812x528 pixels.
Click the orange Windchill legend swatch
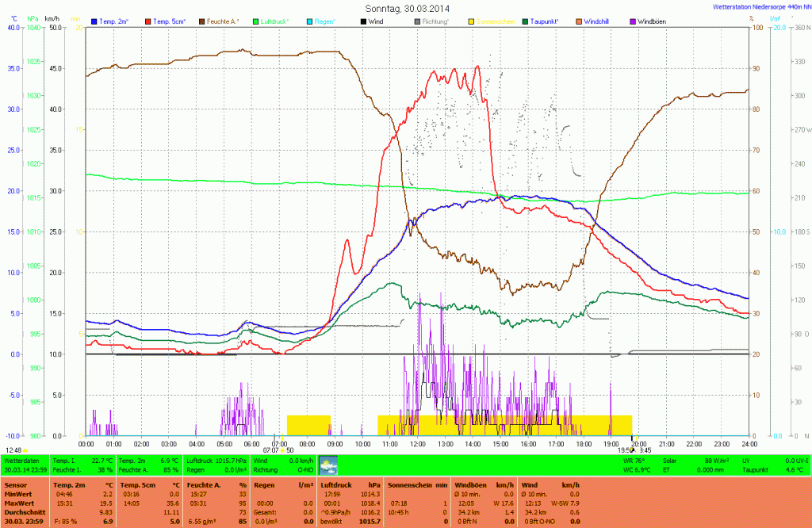579,21
